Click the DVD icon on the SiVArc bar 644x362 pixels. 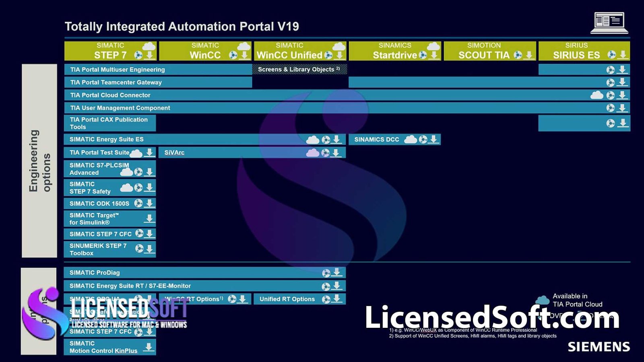325,153
